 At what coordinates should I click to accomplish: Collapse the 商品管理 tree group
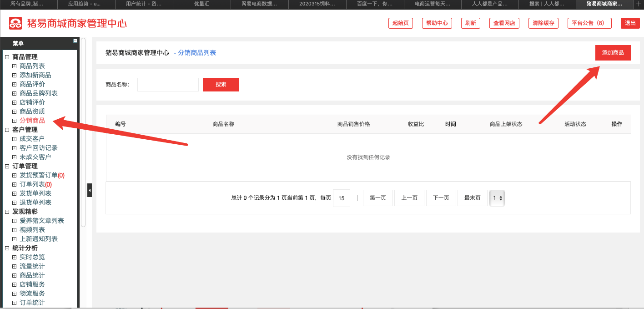pos(7,57)
